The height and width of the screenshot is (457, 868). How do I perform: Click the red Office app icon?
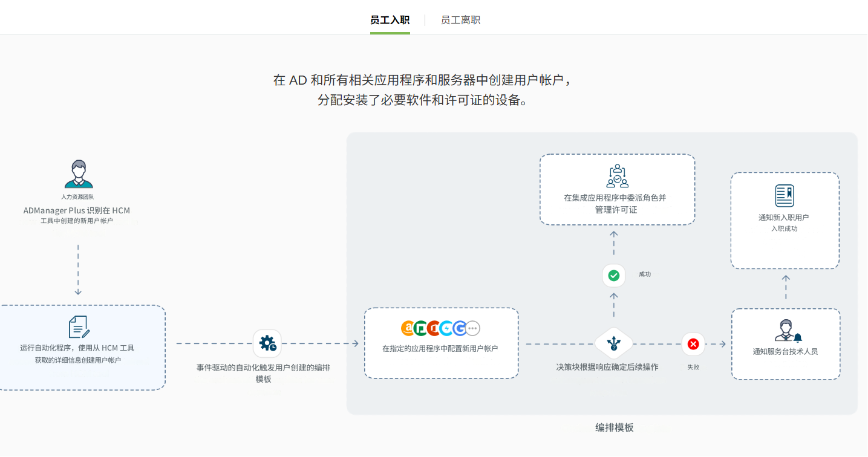[x=434, y=328]
